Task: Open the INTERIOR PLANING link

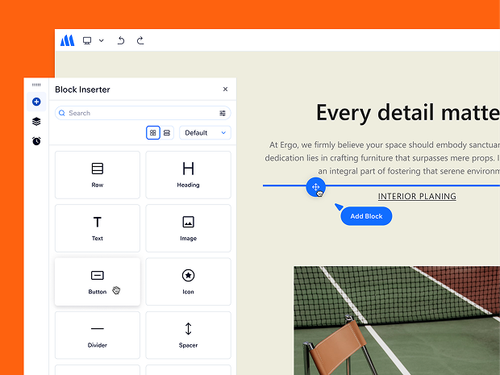Action: [417, 196]
